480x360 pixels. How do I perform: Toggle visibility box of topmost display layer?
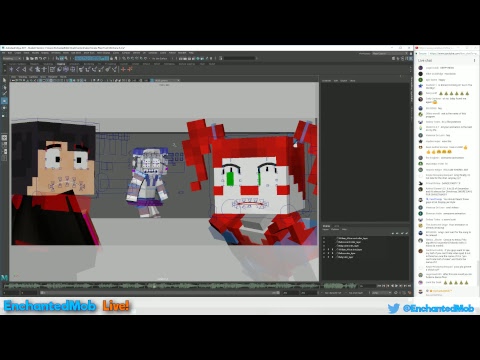tap(324, 238)
